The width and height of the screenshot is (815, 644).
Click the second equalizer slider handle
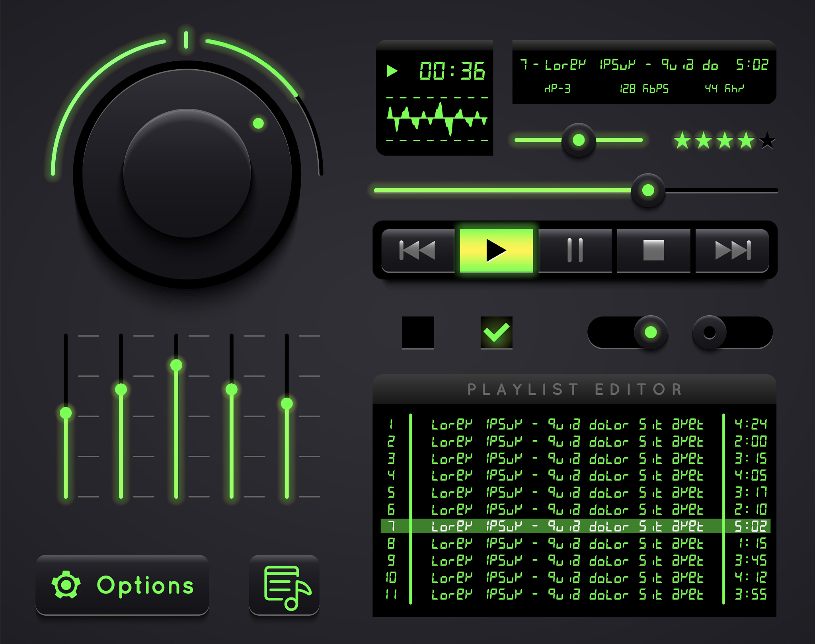tap(121, 389)
